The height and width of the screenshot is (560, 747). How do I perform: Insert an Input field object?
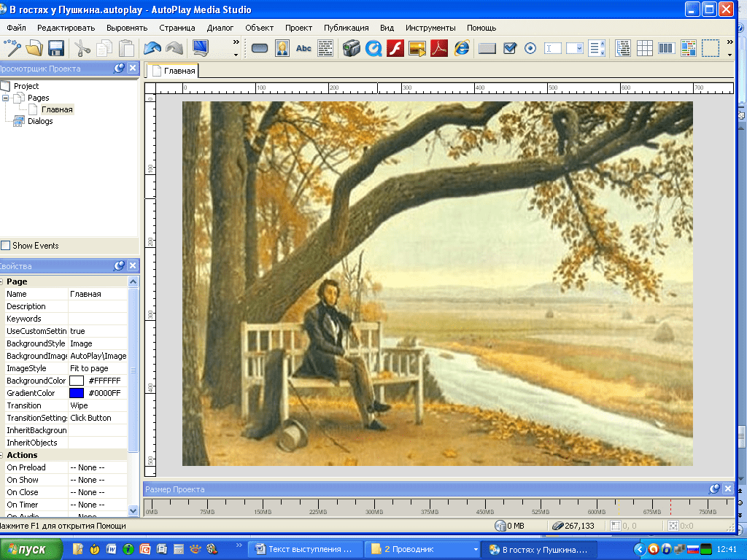553,48
